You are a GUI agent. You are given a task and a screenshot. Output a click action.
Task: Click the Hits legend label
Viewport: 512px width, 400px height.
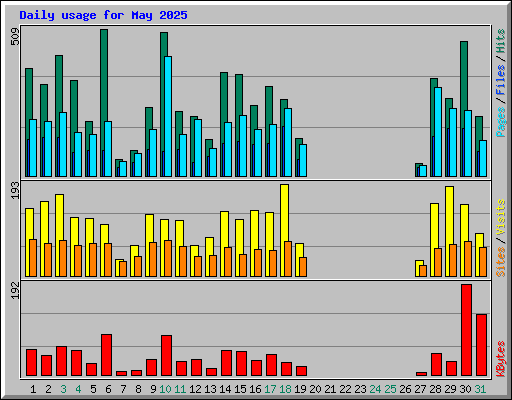click(501, 41)
